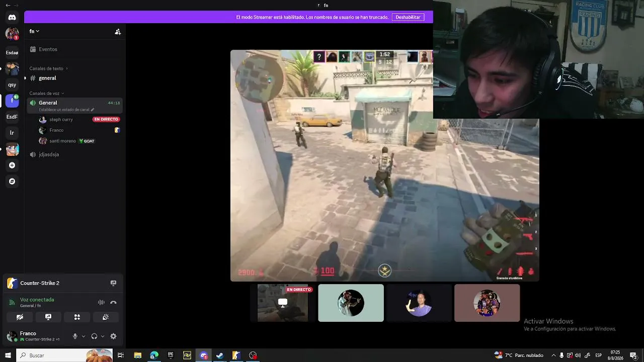
Task: Toggle the camera on or off
Action: pyautogui.click(x=20, y=317)
